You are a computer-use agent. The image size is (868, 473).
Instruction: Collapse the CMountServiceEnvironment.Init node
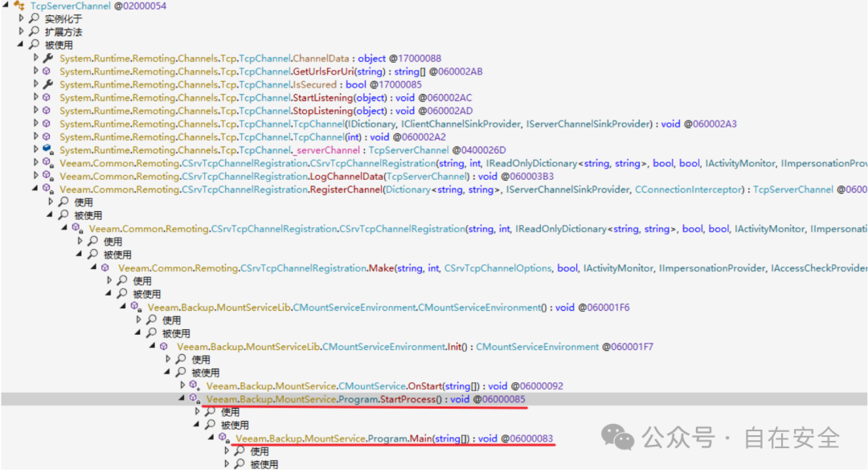click(x=153, y=346)
